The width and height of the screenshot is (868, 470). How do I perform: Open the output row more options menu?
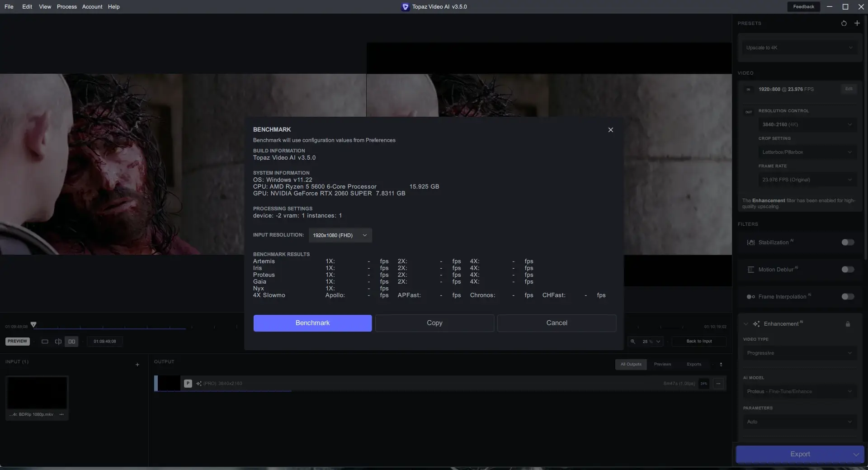(x=718, y=384)
